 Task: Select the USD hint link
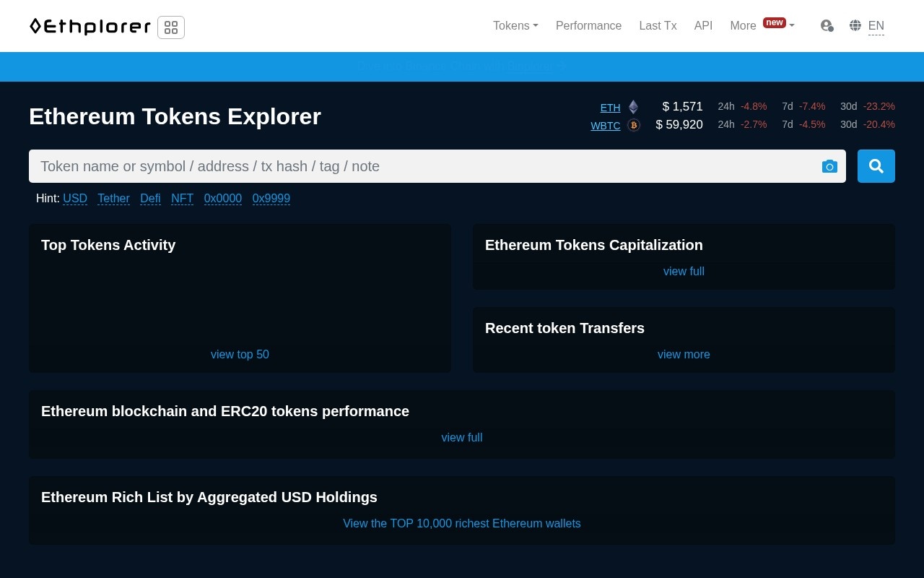[x=75, y=199]
